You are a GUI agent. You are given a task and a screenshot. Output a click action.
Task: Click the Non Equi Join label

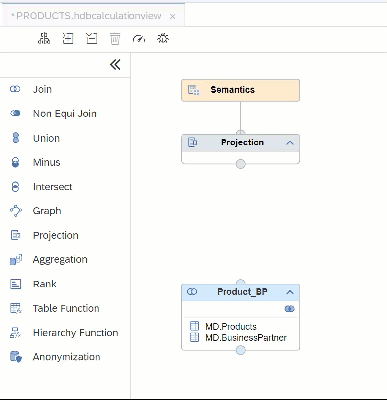tap(65, 114)
